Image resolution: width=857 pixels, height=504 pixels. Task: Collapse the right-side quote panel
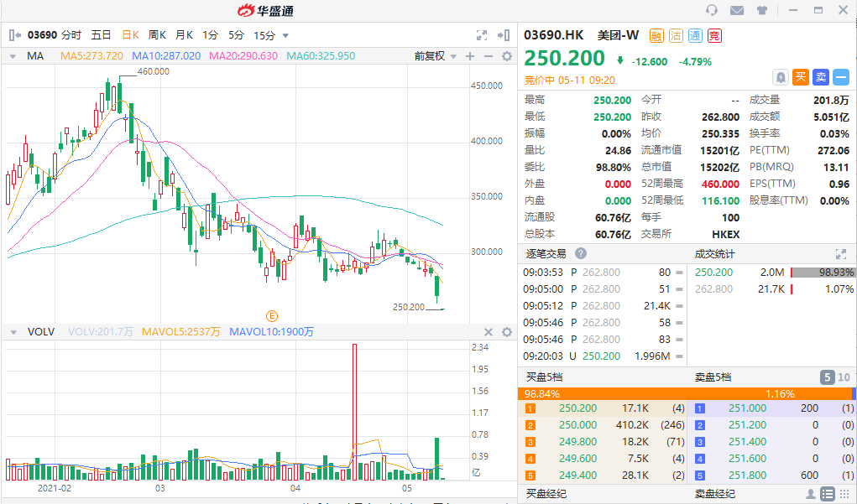(504, 35)
